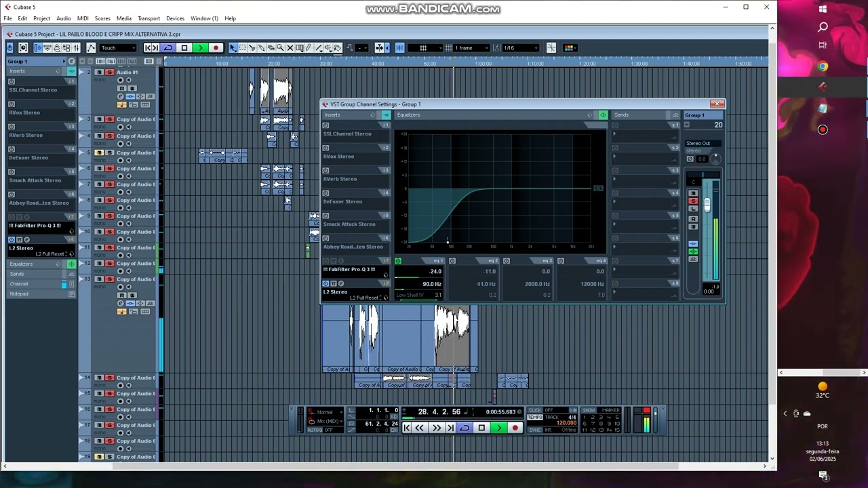Click Rewind on the transport panel

pos(420,428)
